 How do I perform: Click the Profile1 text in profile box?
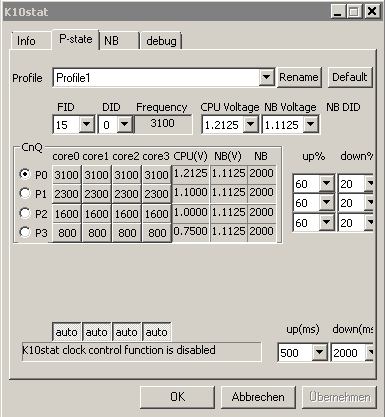(73, 78)
